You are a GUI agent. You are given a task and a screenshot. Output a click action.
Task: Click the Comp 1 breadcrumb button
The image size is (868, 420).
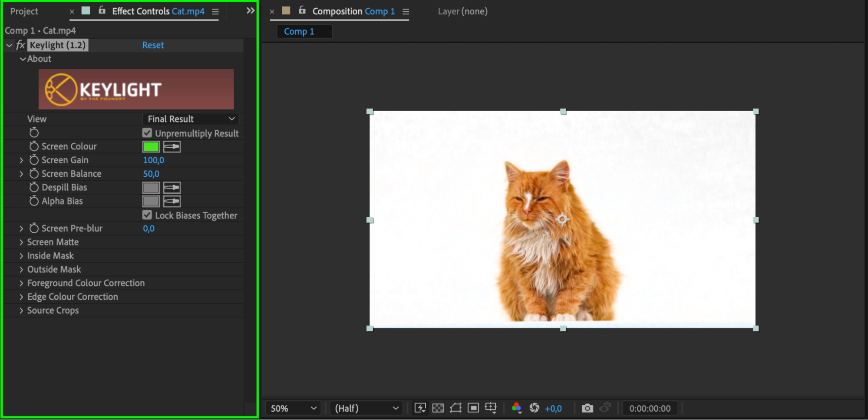click(299, 31)
